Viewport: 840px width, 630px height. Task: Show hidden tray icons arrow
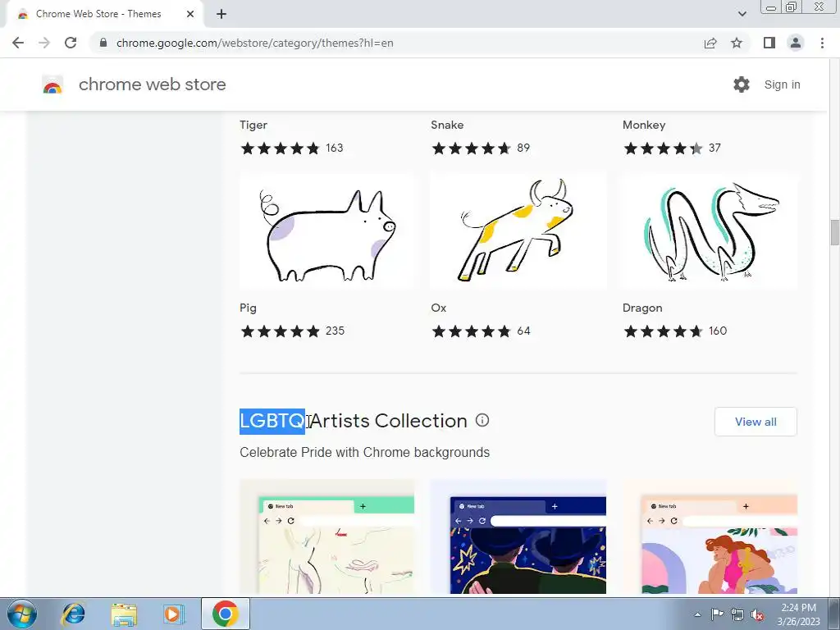click(x=697, y=614)
